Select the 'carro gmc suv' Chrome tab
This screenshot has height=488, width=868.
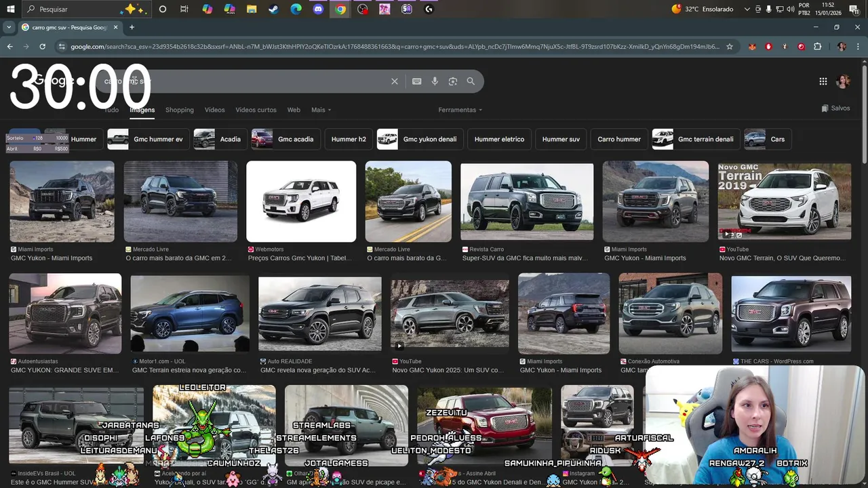pos(69,27)
